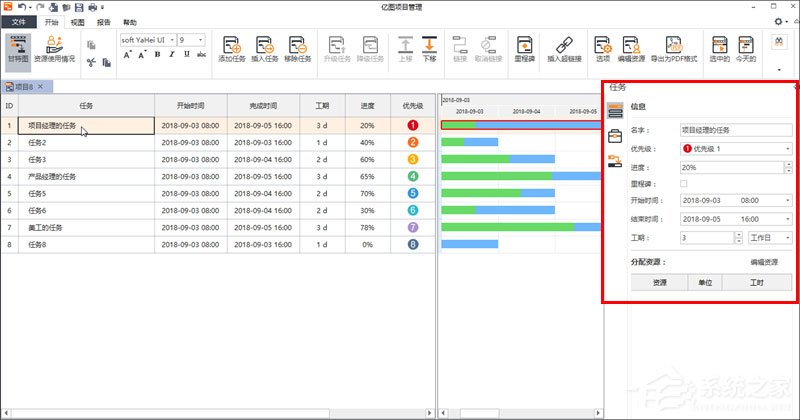Toggle the 里程碑 checkbox in task panel
This screenshot has width=800, height=420.
(684, 183)
